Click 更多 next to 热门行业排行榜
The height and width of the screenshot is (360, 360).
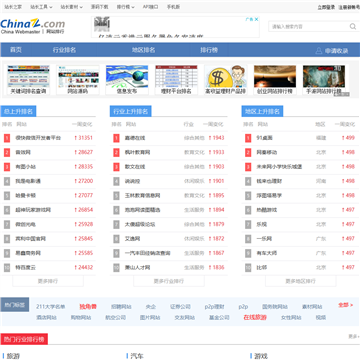point(354,336)
